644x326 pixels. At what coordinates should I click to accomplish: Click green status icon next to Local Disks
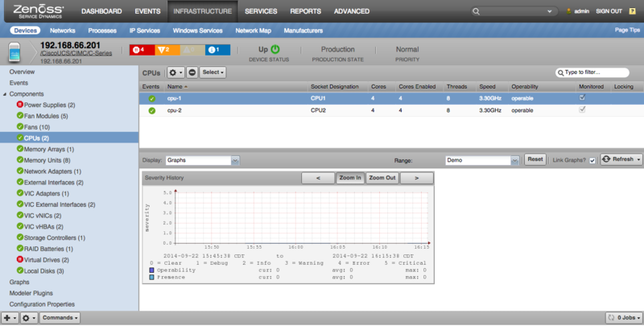(19, 270)
